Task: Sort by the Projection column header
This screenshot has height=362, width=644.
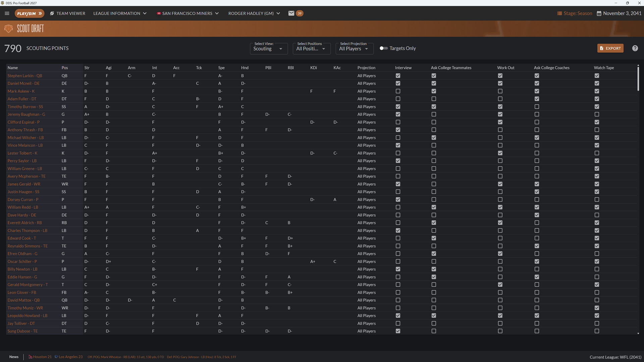Action: click(366, 68)
